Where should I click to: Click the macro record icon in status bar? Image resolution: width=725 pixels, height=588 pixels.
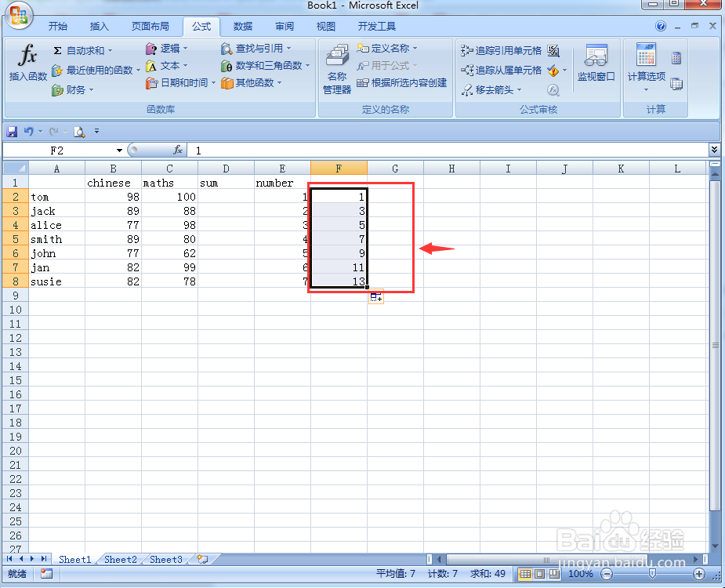tap(46, 574)
